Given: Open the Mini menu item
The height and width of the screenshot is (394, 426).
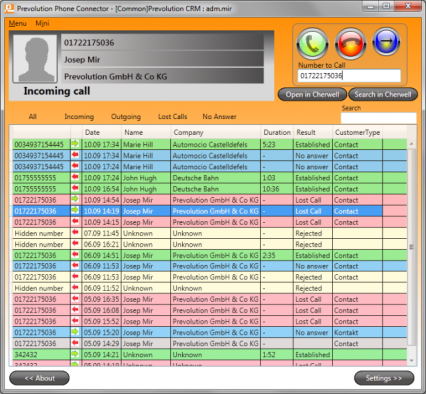Looking at the screenshot, I should 42,23.
